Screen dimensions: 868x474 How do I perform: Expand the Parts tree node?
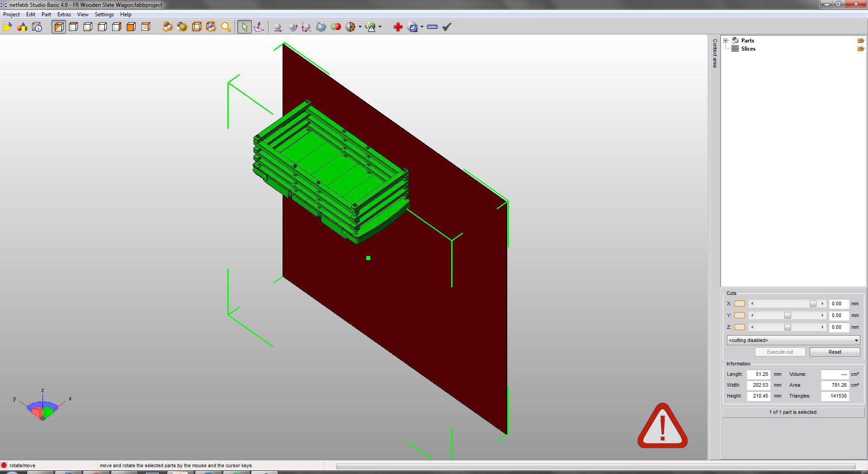(x=726, y=40)
